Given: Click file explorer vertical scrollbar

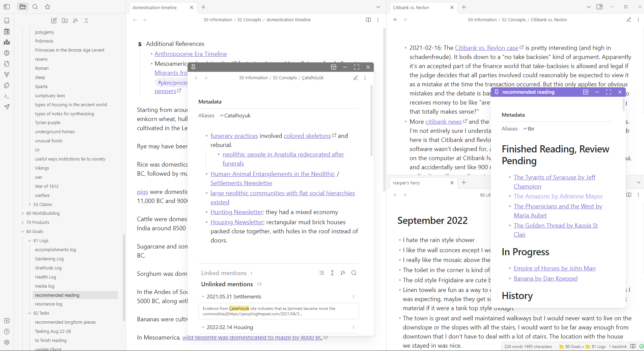Looking at the screenshot, I should point(124,277).
